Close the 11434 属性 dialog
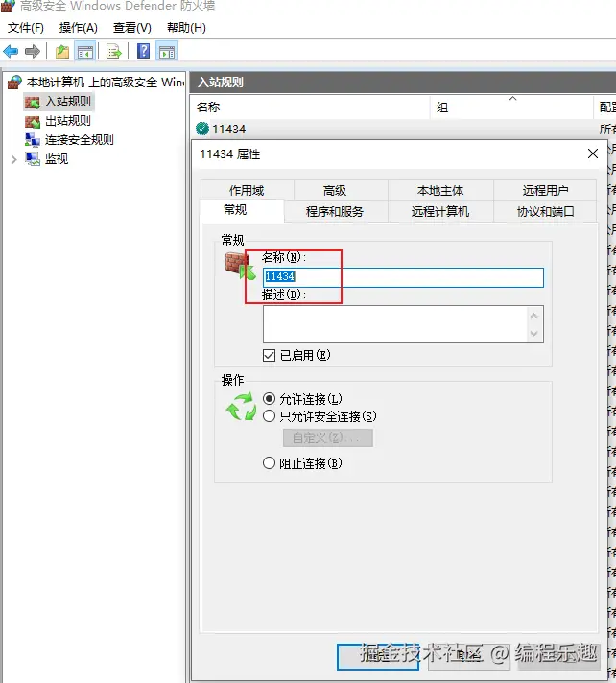Viewport: 616px width, 683px height. 592,153
